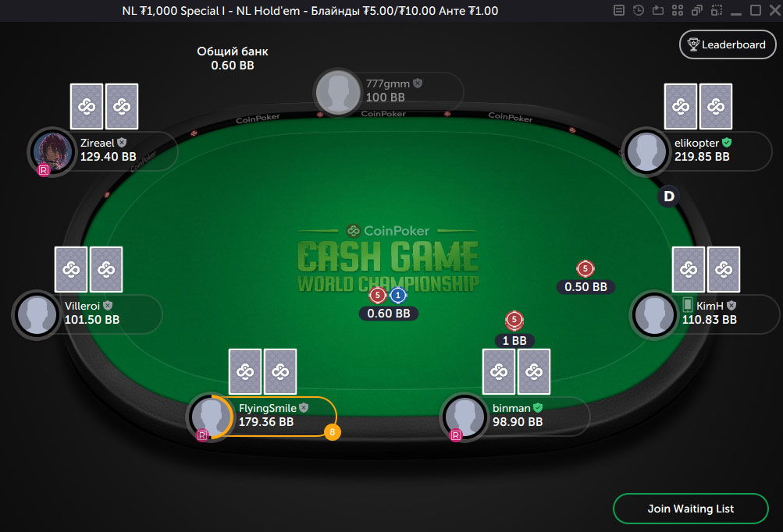Screen dimensions: 783x532
Task: Open the hand history clock icon
Action: tap(638, 10)
